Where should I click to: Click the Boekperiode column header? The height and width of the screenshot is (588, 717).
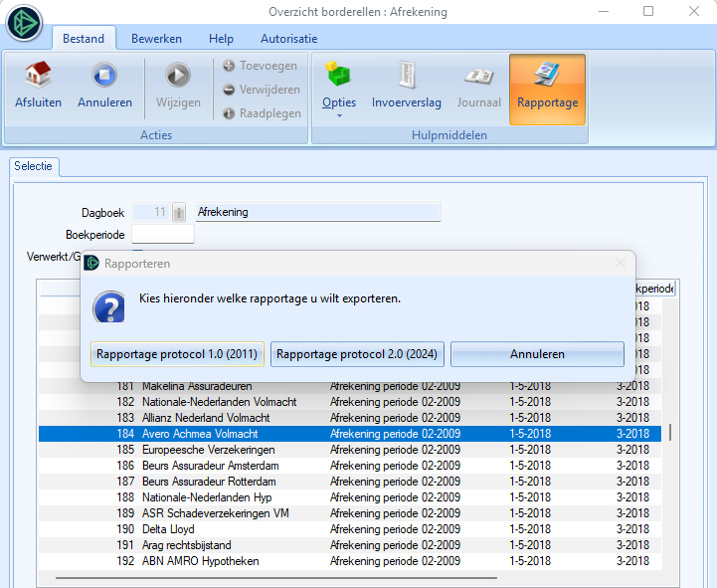pyautogui.click(x=654, y=289)
